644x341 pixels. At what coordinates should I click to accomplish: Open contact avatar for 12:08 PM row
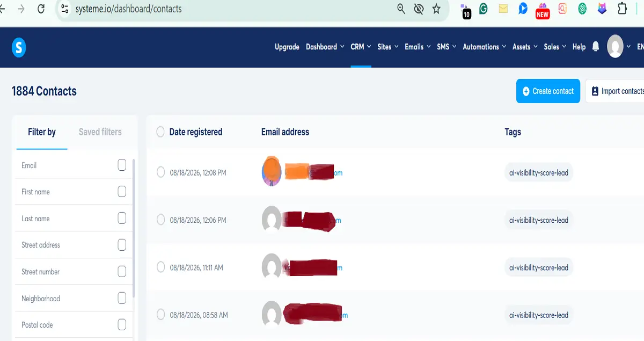click(x=272, y=172)
